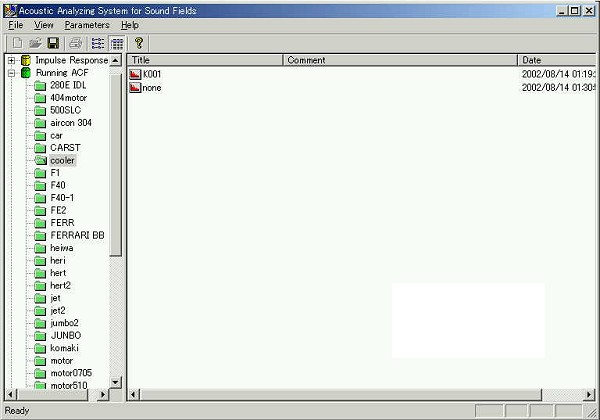This screenshot has width=600, height=420.
Task: Click the New document toolbar icon
Action: [x=17, y=43]
